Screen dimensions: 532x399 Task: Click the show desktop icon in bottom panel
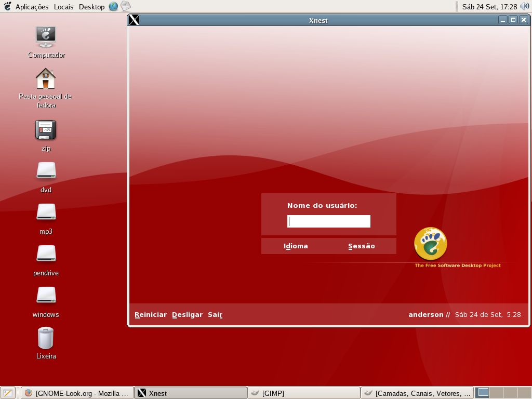(8, 393)
